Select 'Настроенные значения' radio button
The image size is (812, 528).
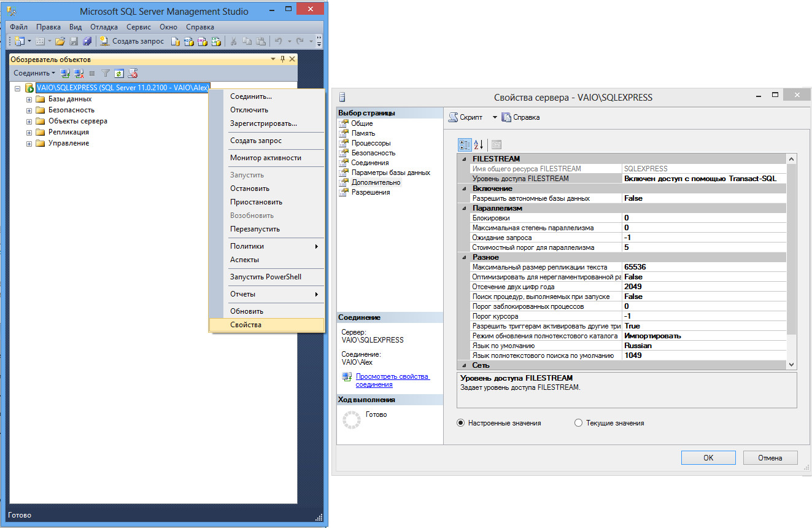coord(461,423)
